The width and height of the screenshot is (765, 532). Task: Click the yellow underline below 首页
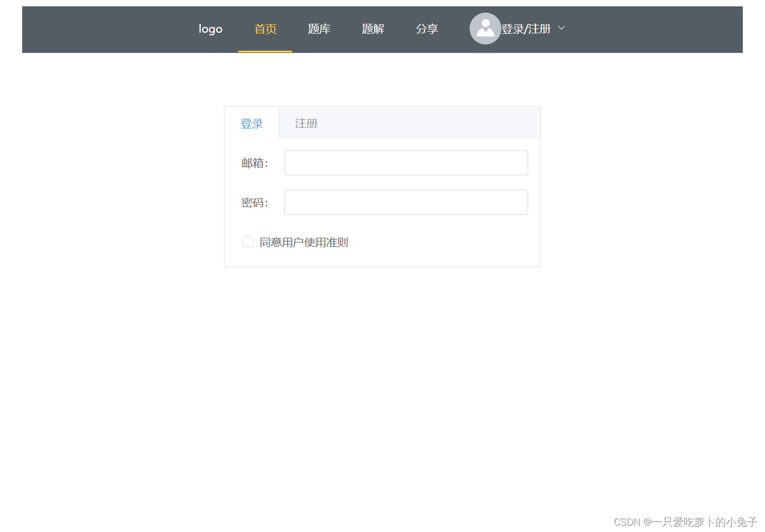click(265, 51)
